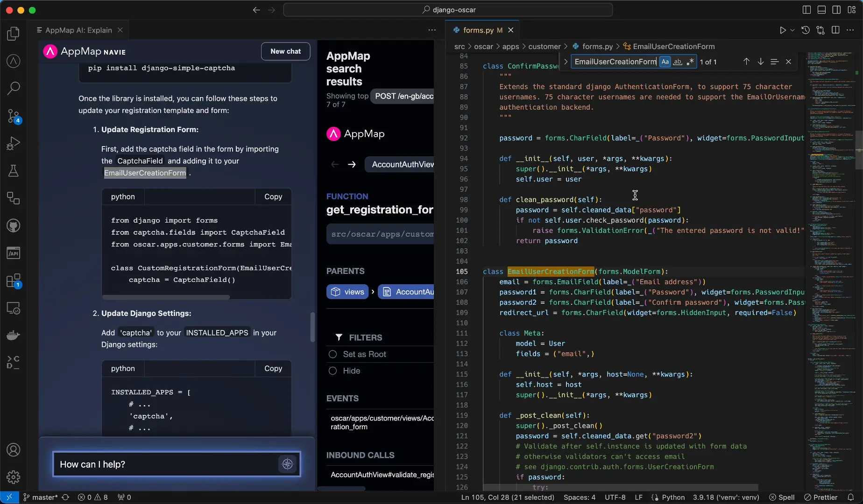This screenshot has height=504, width=863.
Task: Open the Accounts menu icon
Action: [14, 450]
